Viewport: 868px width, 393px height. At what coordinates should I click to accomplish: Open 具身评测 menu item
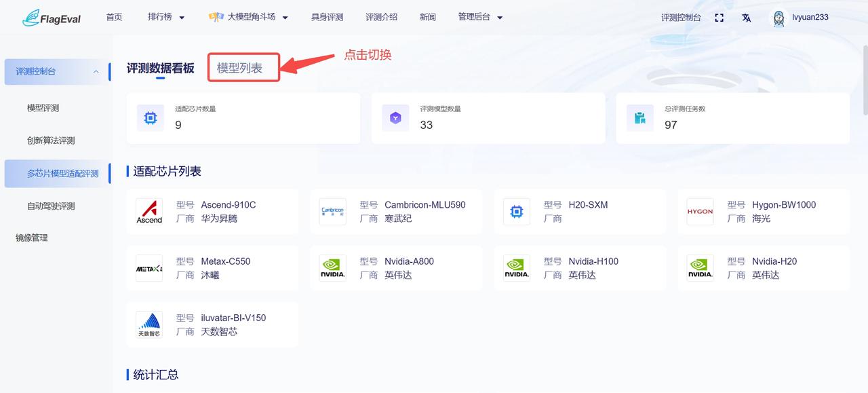point(327,17)
